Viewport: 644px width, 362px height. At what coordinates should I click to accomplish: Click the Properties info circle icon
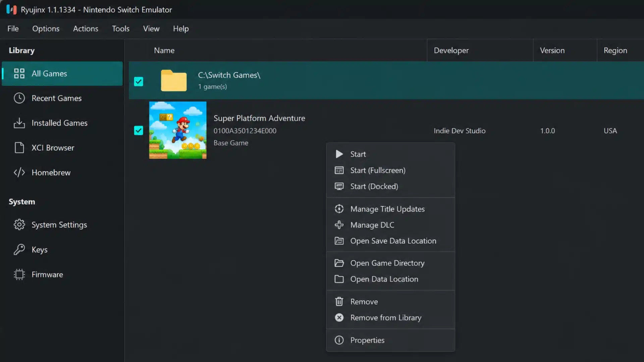[x=339, y=340]
